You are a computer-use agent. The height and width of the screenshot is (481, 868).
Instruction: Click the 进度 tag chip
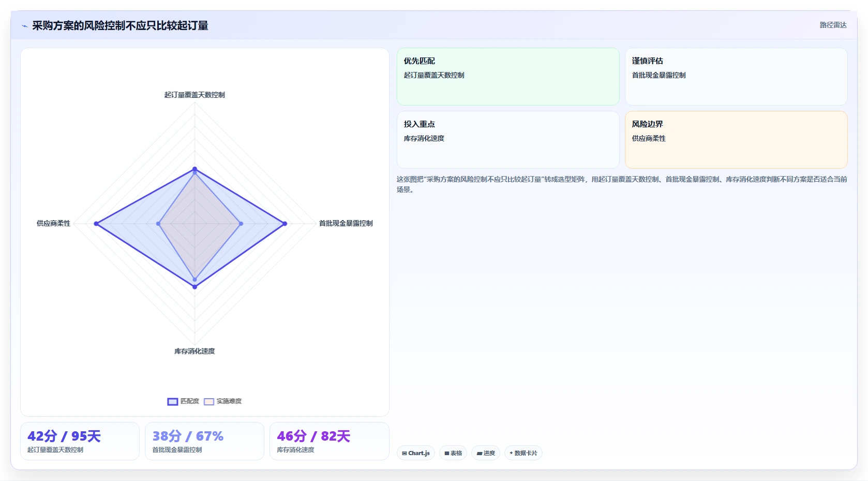(486, 453)
